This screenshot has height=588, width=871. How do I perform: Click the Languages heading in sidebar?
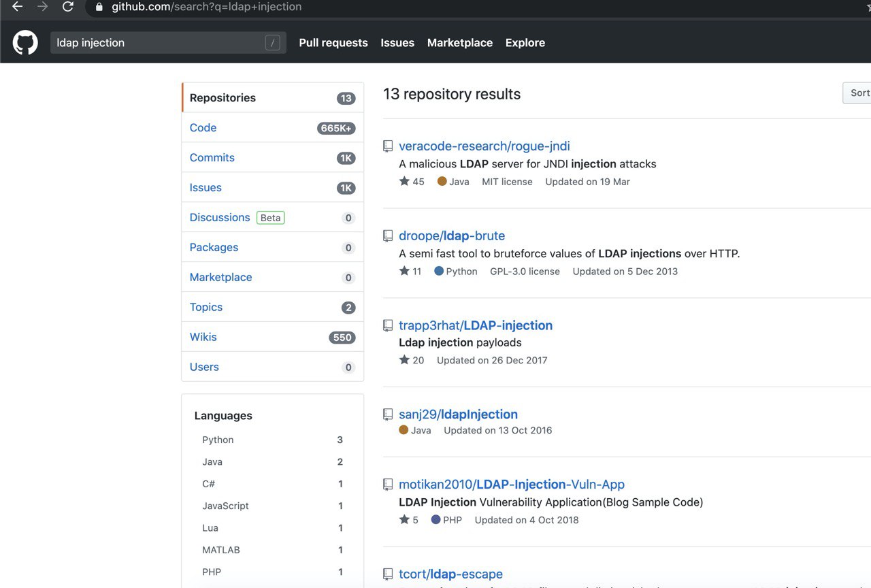[223, 416]
